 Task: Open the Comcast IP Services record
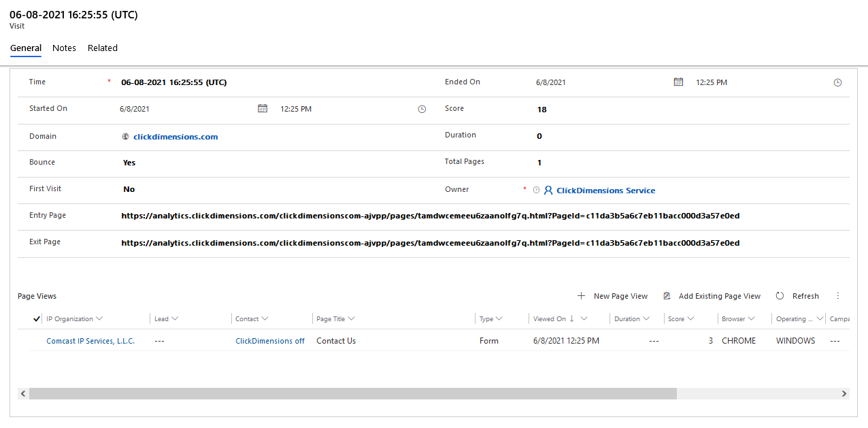(x=90, y=340)
